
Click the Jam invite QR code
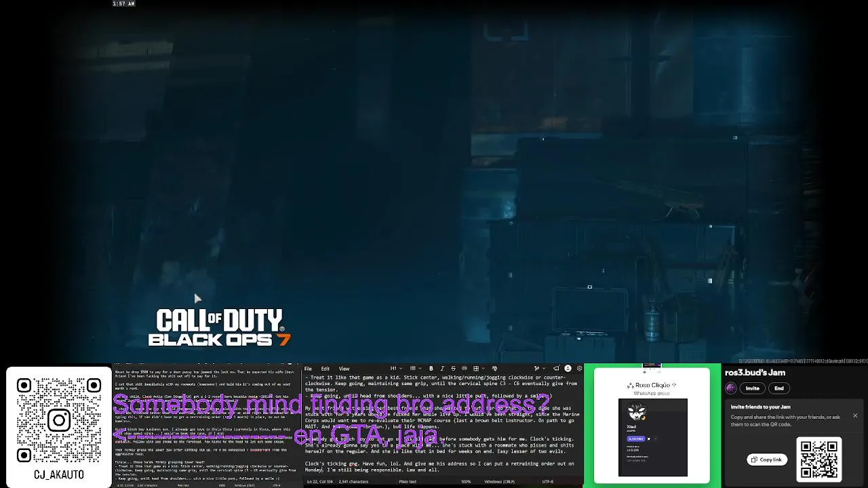(818, 460)
